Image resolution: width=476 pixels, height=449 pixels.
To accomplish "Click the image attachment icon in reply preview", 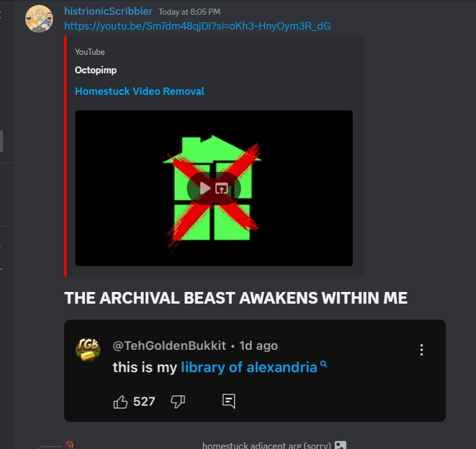I will (340, 445).
